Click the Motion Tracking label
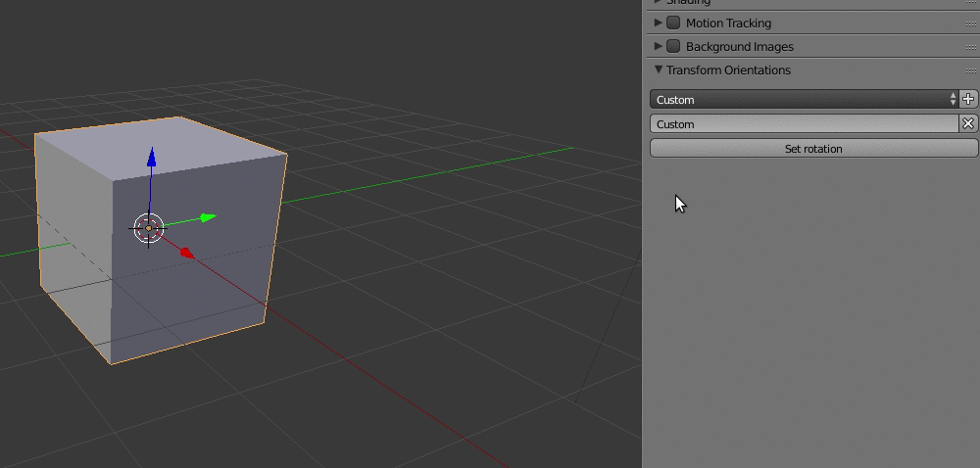Viewport: 980px width, 468px height. point(728,23)
